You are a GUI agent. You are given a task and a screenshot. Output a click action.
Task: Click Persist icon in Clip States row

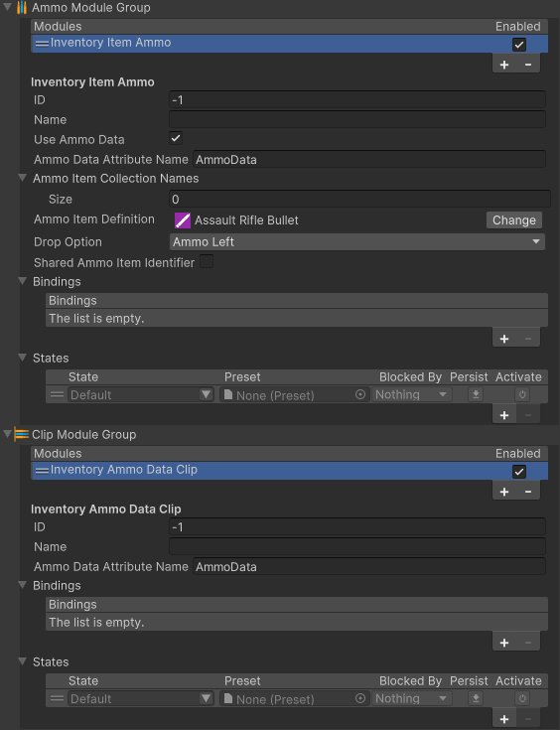point(476,698)
